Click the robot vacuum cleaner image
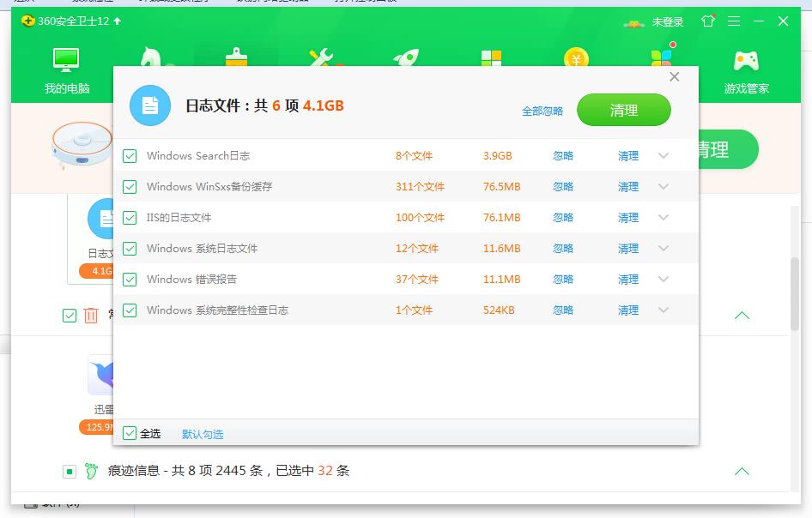This screenshot has height=518, width=812. pyautogui.click(x=82, y=145)
